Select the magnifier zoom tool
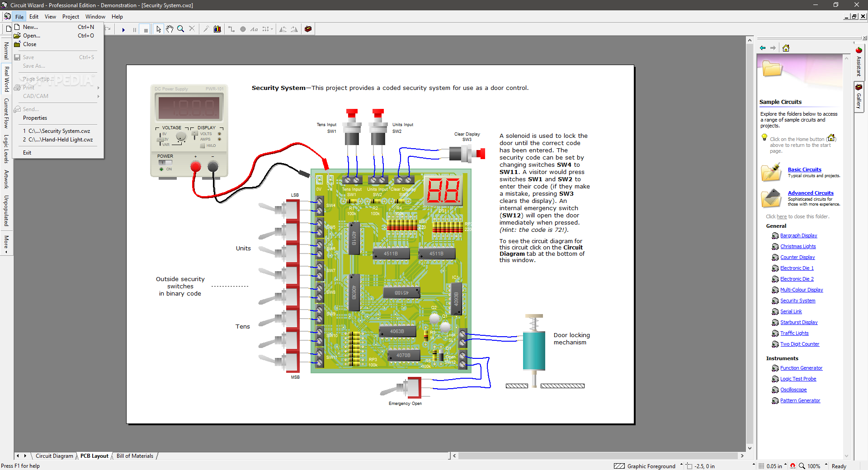Image resolution: width=868 pixels, height=470 pixels. click(x=181, y=29)
